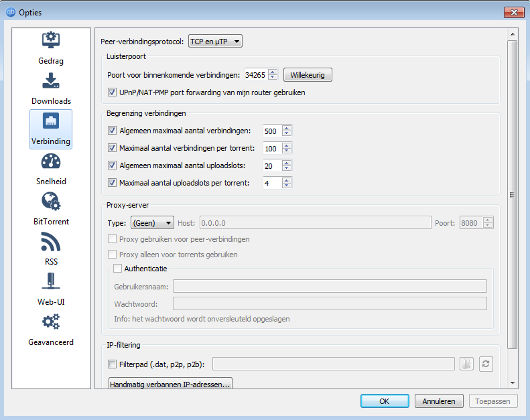Go to the RSS feed settings
The width and height of the screenshot is (530, 420).
[x=51, y=249]
